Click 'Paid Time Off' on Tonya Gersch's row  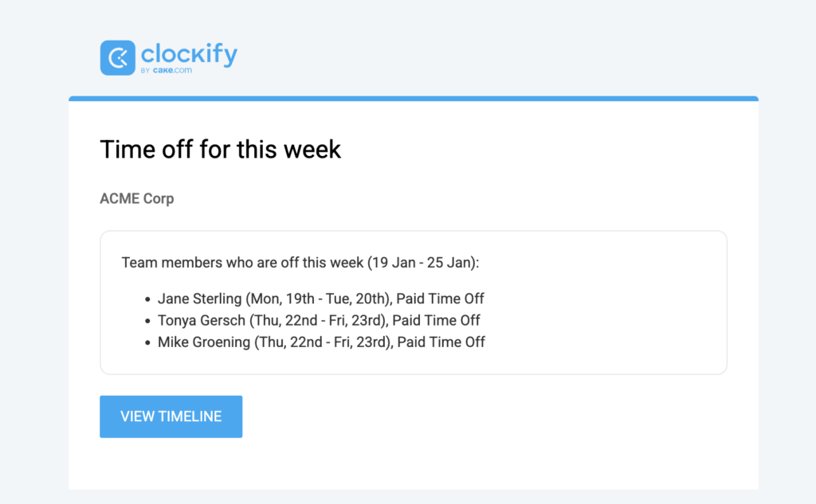(437, 320)
